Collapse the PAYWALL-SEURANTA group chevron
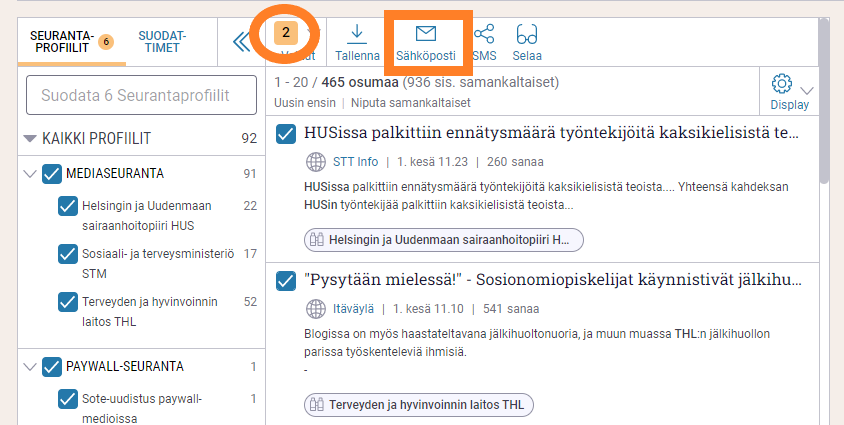The image size is (844, 425). 29,366
